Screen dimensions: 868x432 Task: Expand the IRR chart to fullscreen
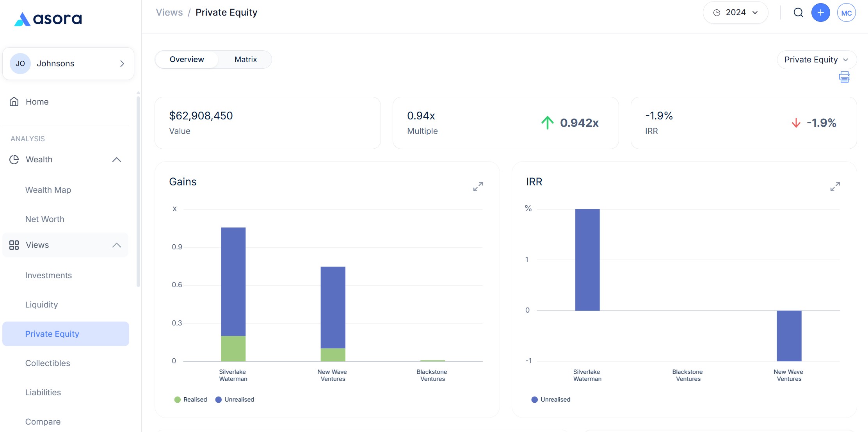(835, 187)
